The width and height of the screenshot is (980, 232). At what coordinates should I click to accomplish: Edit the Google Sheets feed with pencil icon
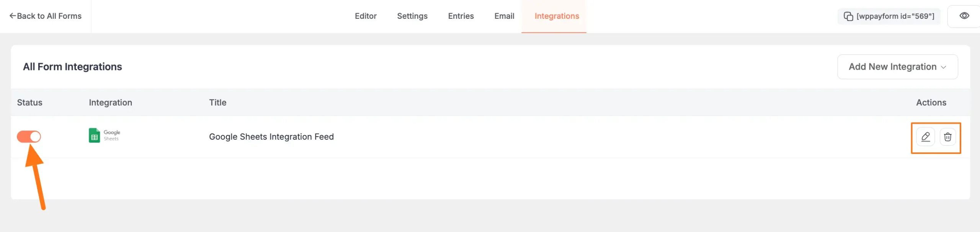(926, 137)
